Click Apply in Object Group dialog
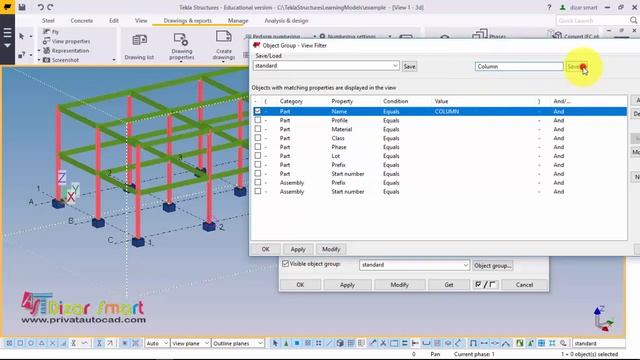640x360 pixels. pos(298,249)
